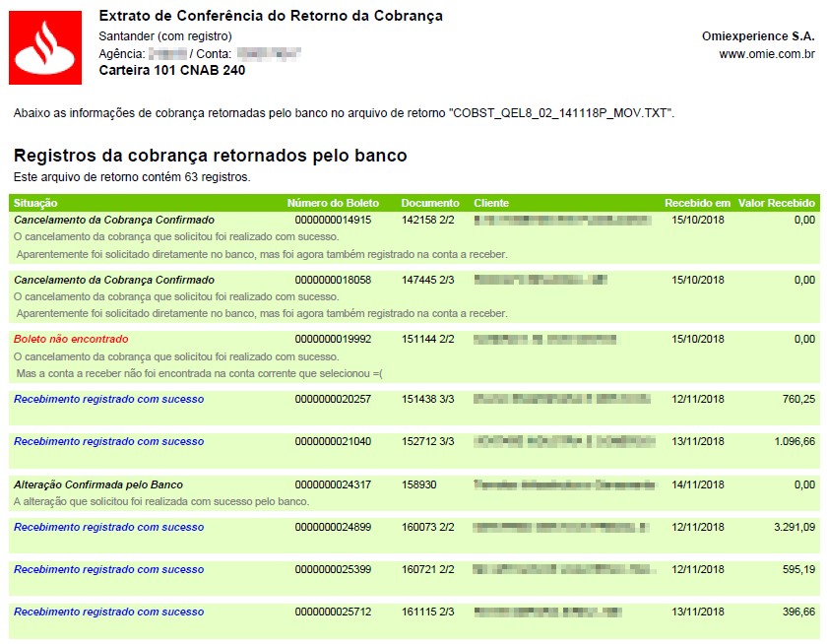The image size is (827, 644).
Task: Select boleto number 0000000021040
Action: tap(333, 441)
